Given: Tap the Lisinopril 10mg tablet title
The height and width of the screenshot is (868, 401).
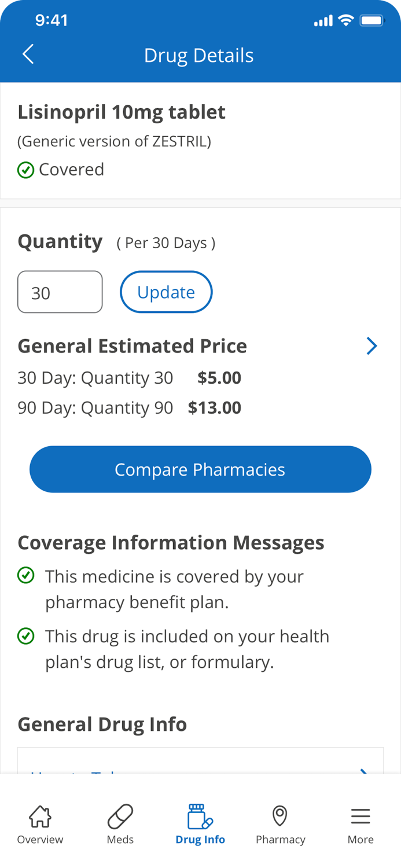Looking at the screenshot, I should (x=122, y=112).
